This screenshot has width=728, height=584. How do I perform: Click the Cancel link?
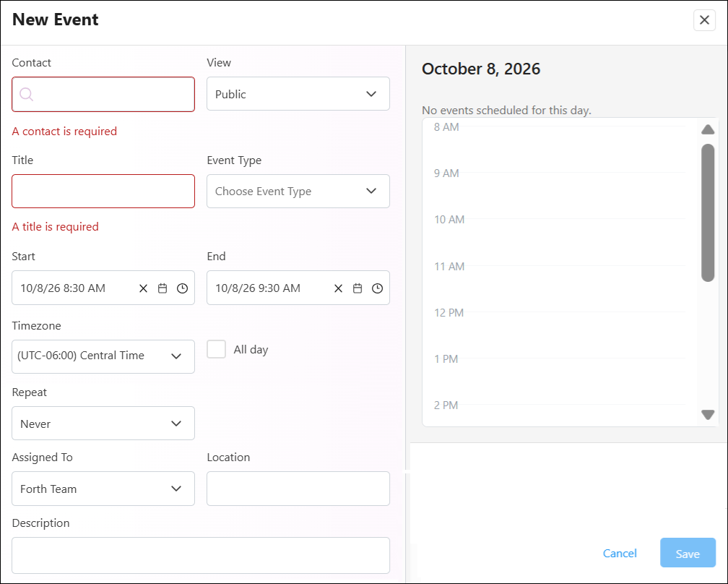(x=620, y=554)
